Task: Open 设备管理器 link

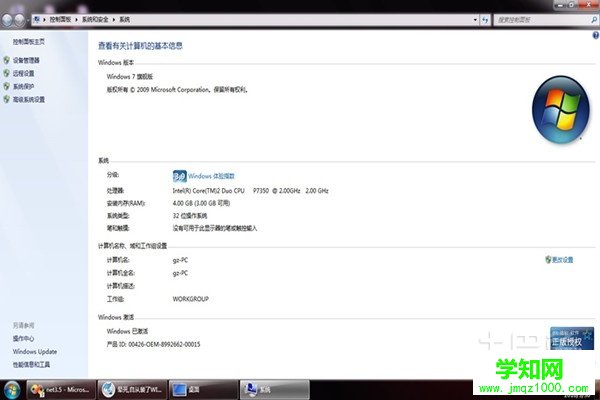Action: click(26, 60)
